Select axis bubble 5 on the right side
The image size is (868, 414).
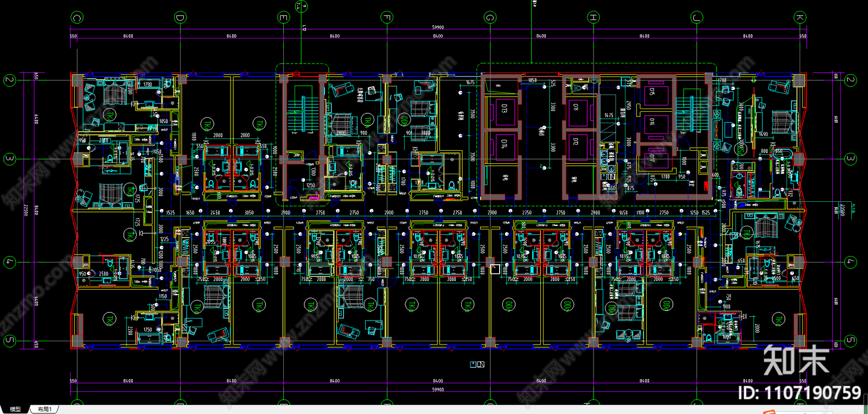point(851,341)
